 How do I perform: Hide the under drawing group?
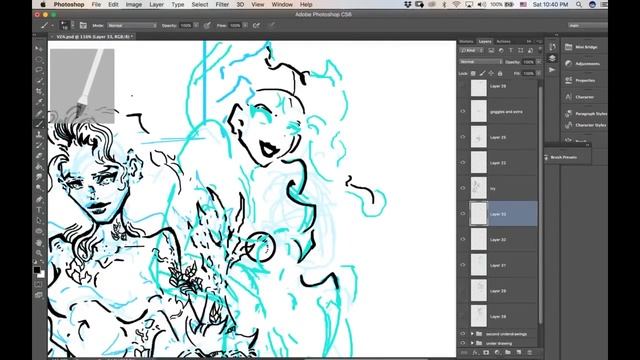[463, 343]
